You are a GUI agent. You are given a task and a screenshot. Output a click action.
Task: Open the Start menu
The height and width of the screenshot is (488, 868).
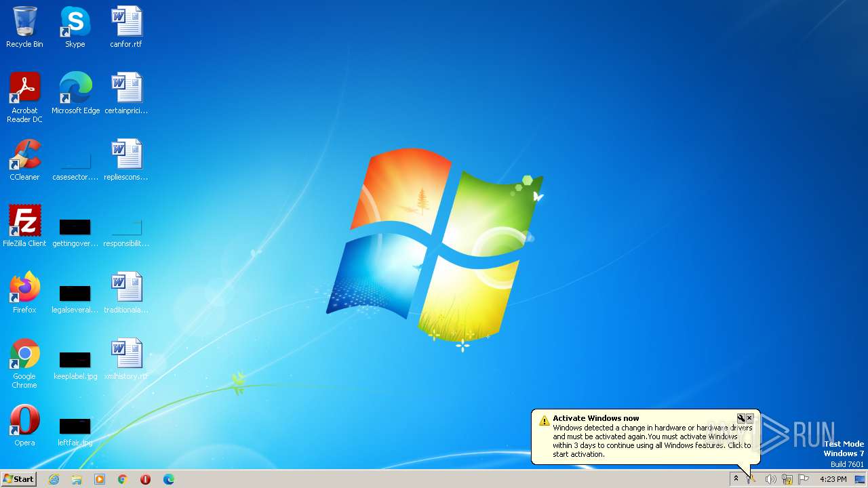coord(18,479)
